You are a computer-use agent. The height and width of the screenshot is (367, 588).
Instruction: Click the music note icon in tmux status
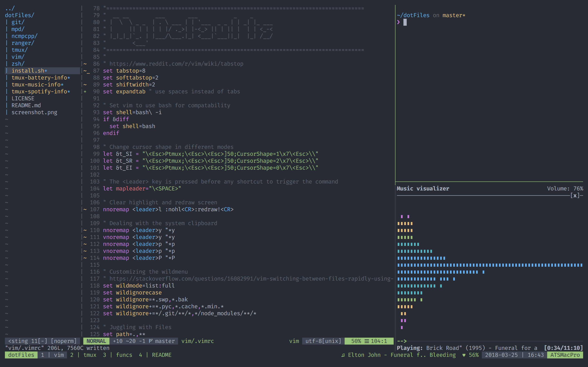click(x=343, y=355)
